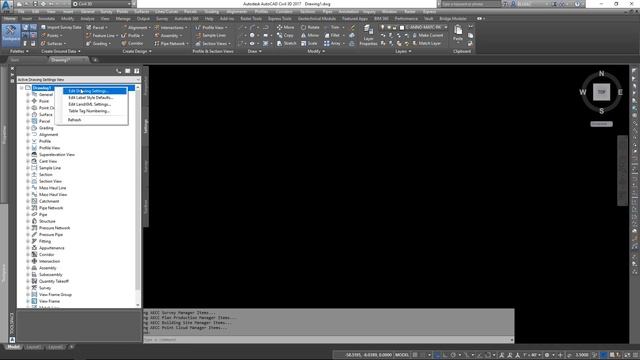
Task: Expand the Create Ground Data panel
Action: coord(61,51)
